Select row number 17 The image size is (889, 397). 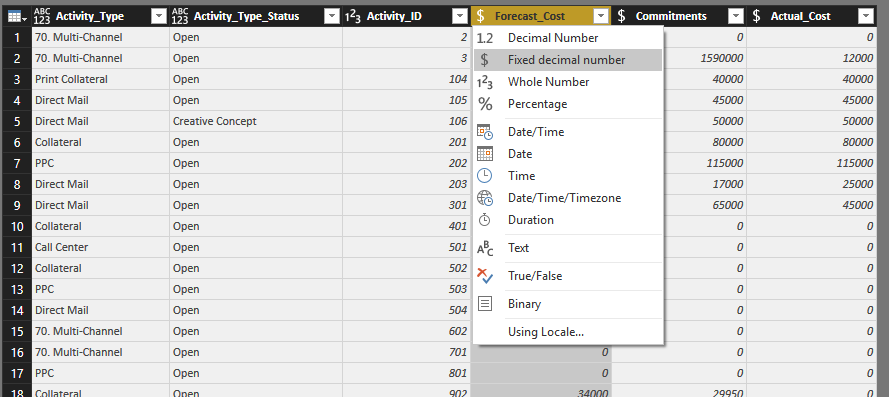click(17, 374)
